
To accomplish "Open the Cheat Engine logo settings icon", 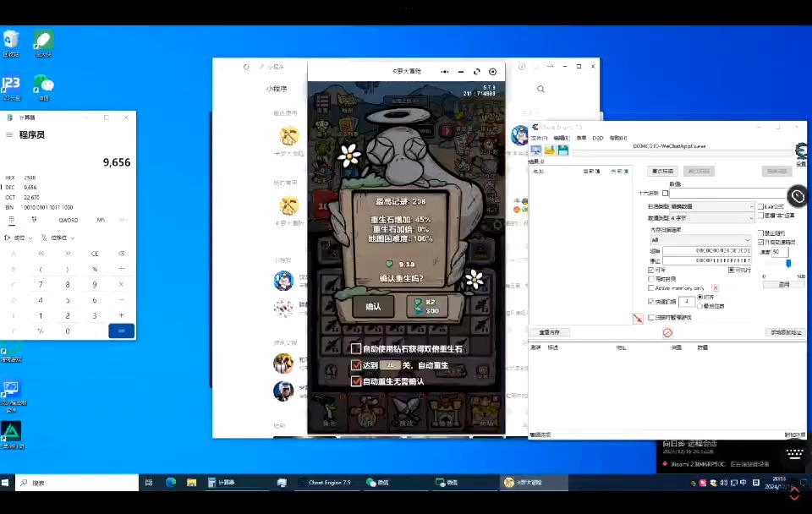I will 801,151.
